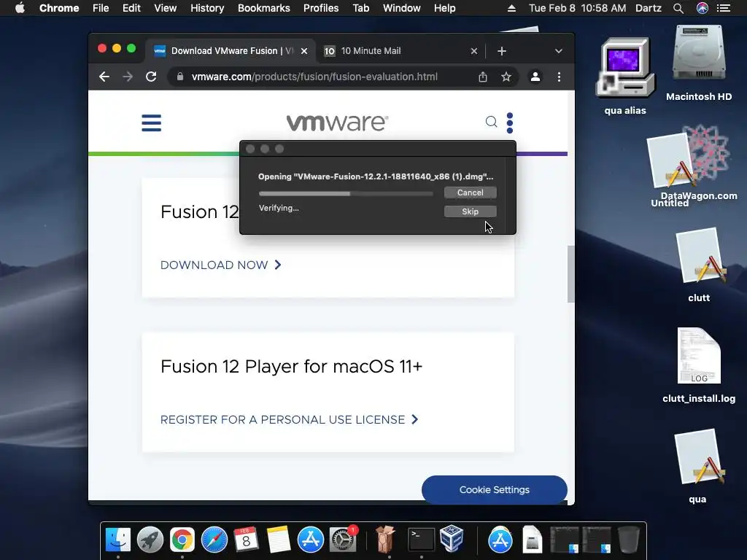Close the Download VMware Fusion tab

pos(304,51)
